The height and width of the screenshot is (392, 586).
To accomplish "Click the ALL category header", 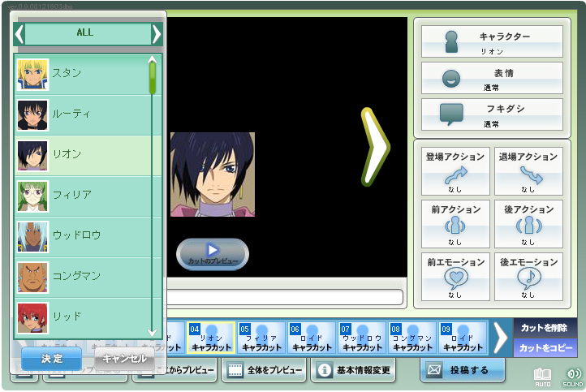I will click(x=88, y=33).
